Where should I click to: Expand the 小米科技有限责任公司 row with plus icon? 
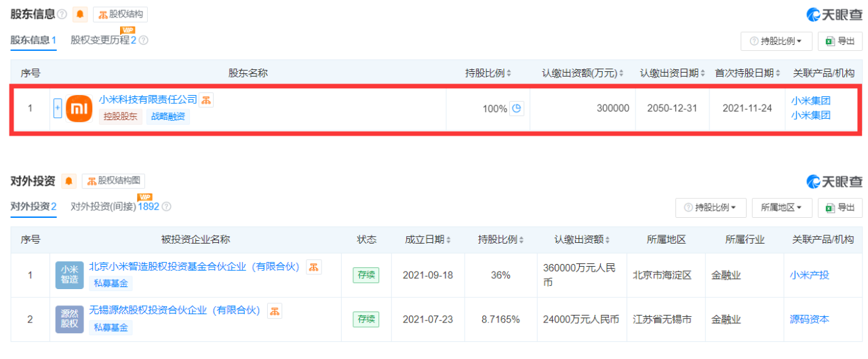(x=58, y=108)
